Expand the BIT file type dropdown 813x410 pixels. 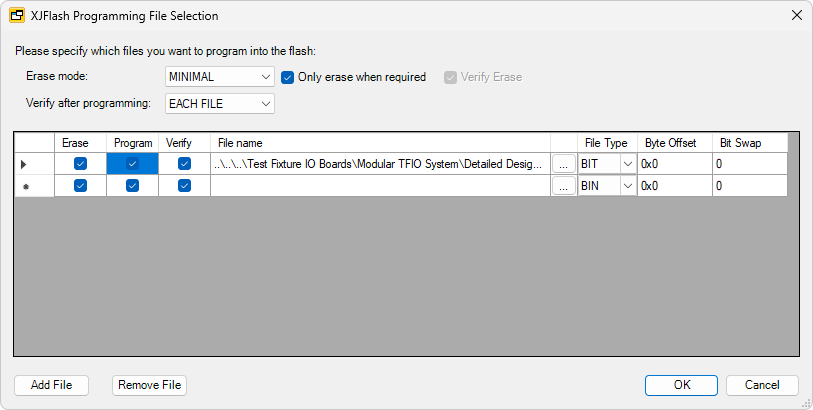pyautogui.click(x=628, y=164)
